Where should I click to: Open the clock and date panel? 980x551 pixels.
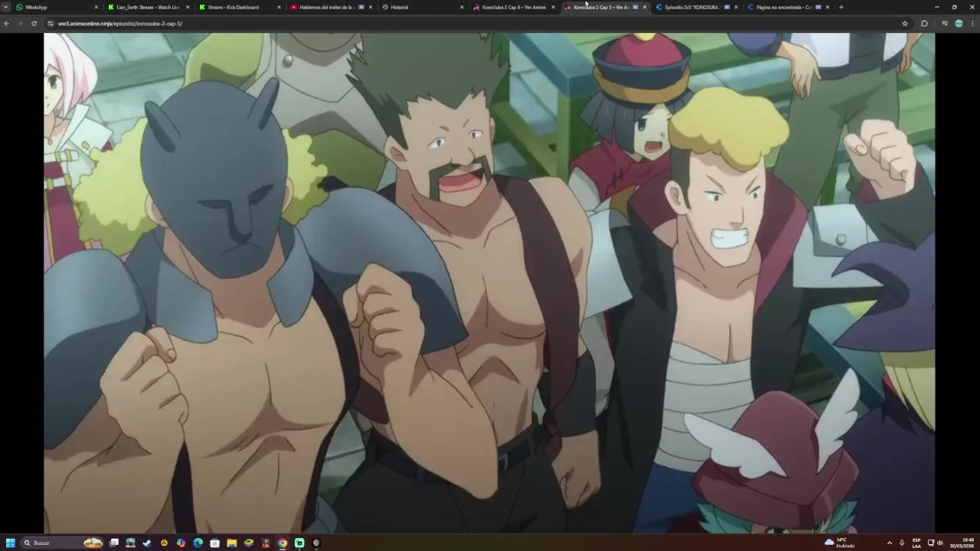[962, 543]
